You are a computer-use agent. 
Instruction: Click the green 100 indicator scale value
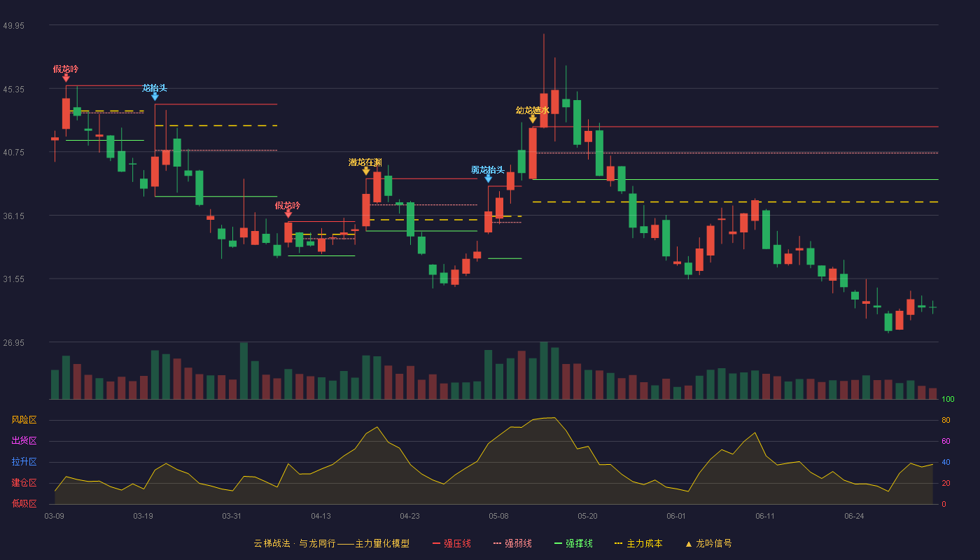point(948,400)
